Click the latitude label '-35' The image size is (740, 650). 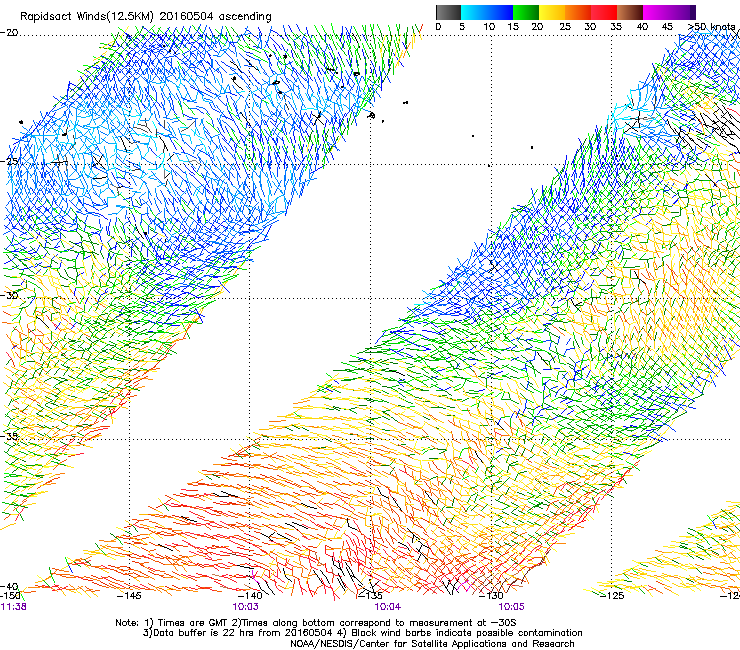tap(9, 436)
